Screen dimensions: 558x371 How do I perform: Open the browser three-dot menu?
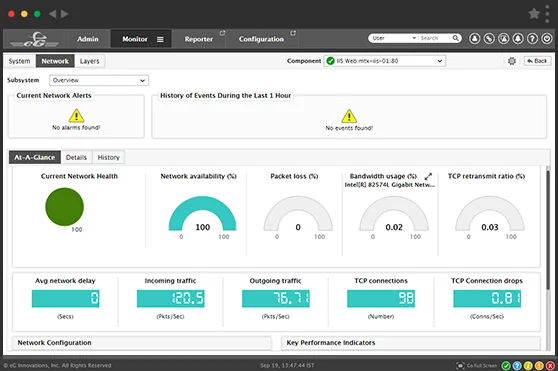point(547,14)
